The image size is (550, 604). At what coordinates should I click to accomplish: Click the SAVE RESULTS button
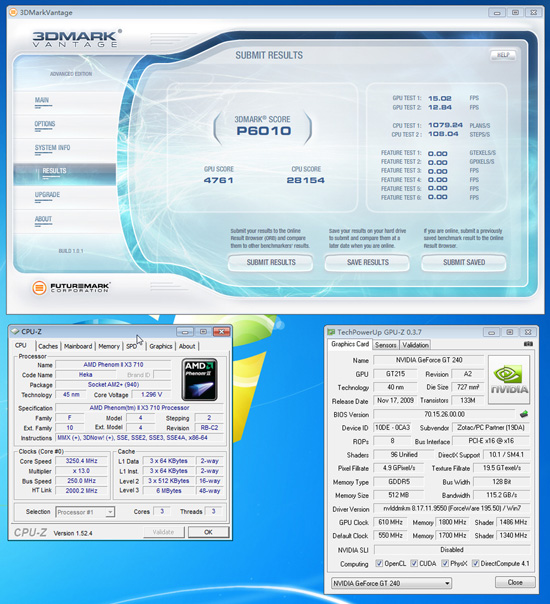pos(367,263)
